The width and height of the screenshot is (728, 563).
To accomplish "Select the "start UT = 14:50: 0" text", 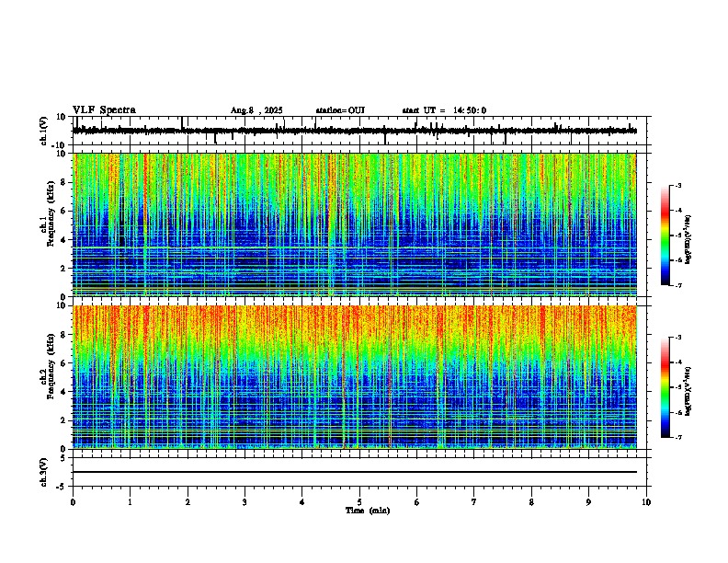I will coord(444,110).
